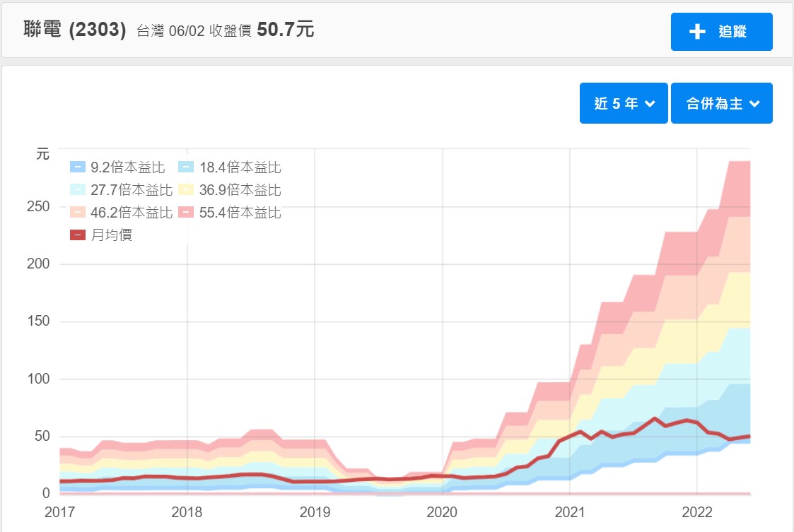
Task: Toggle the 55.4倍本益比 legend series
Action: click(x=229, y=213)
